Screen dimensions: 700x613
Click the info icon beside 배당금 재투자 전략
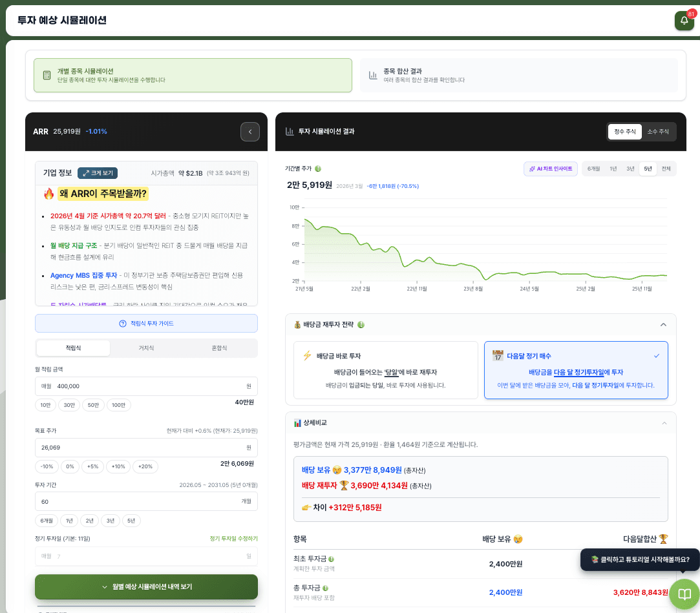click(361, 325)
